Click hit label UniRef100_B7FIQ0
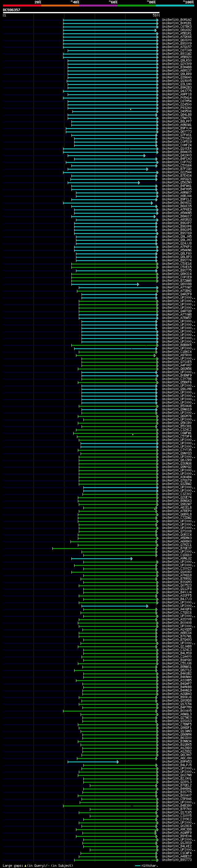 [x=177, y=169]
